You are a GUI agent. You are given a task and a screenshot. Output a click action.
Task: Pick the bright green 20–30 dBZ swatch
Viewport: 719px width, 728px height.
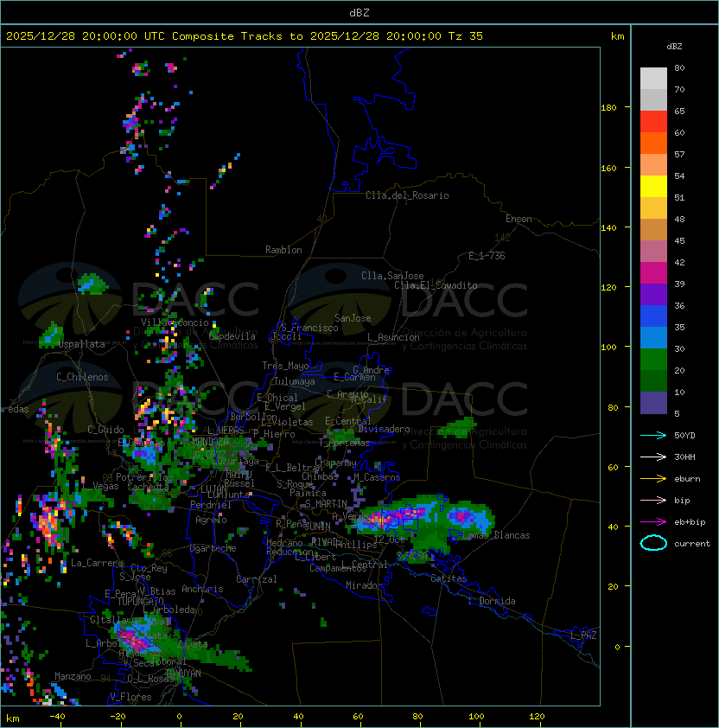[653, 360]
